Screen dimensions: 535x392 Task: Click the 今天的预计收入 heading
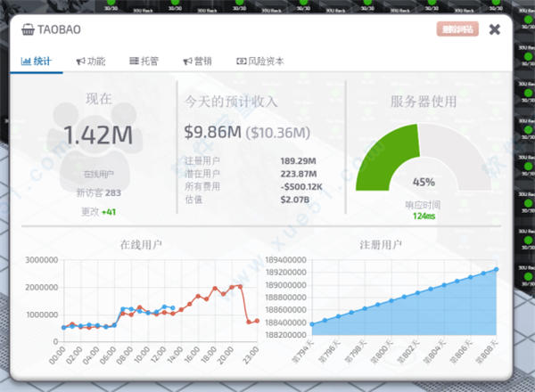231,102
